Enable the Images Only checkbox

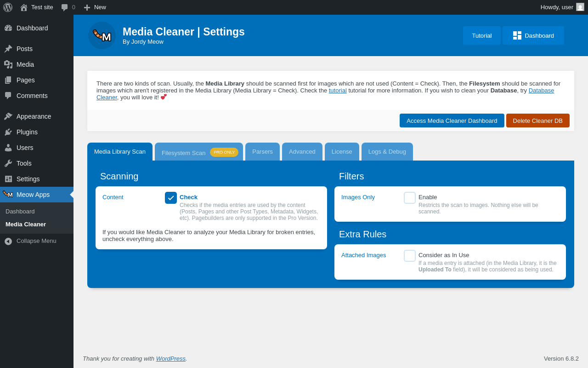tap(410, 198)
